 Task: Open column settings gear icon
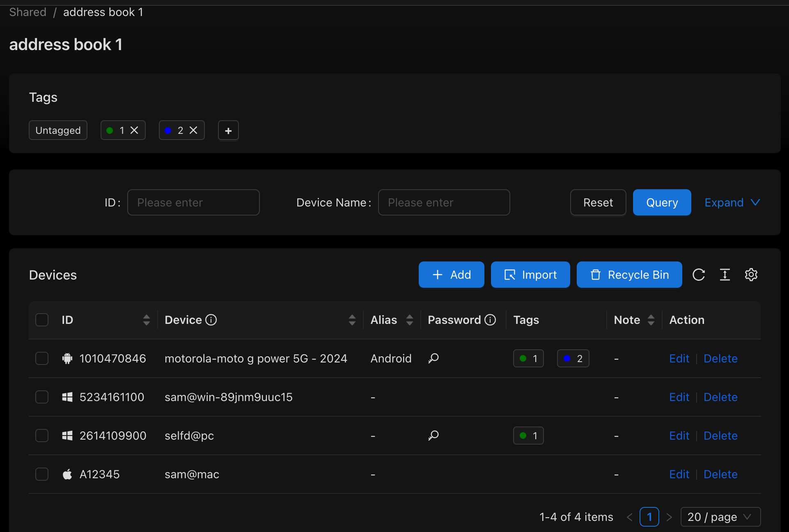(751, 275)
